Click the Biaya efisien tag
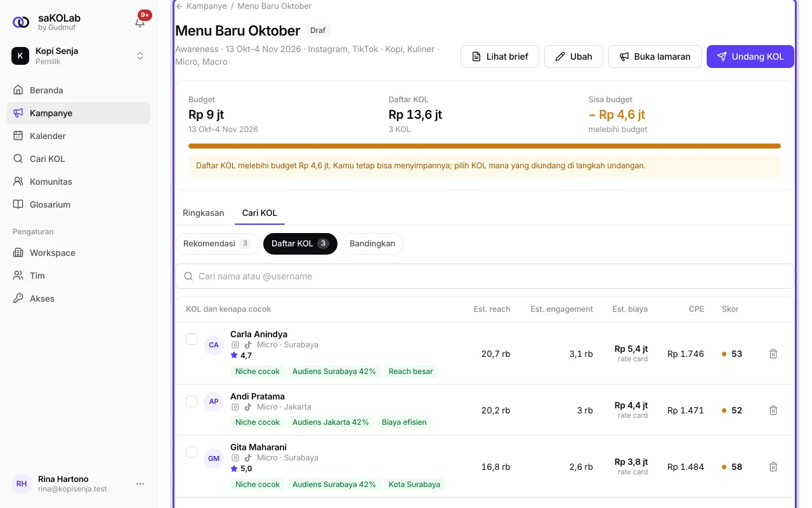 pyautogui.click(x=404, y=422)
